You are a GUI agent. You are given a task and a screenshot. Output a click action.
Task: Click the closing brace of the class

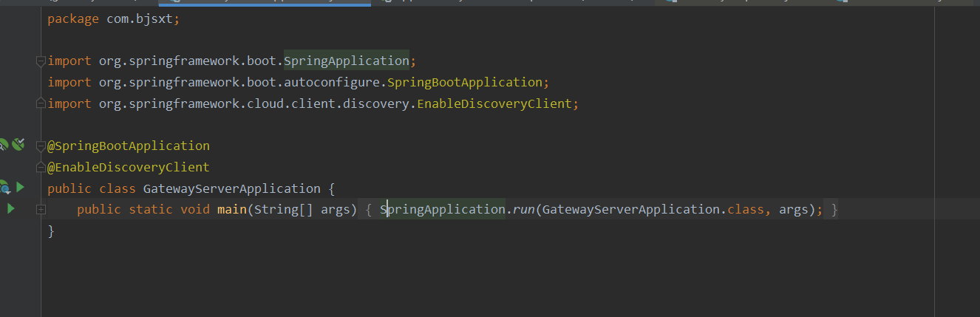point(51,231)
